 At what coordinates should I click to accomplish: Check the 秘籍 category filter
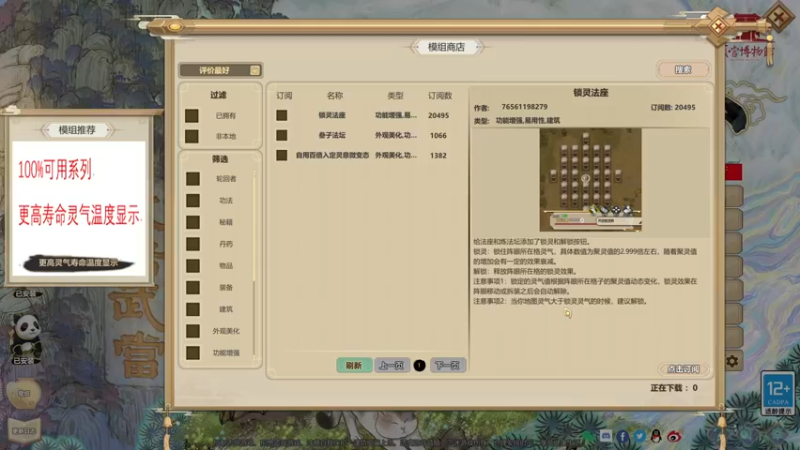193,222
